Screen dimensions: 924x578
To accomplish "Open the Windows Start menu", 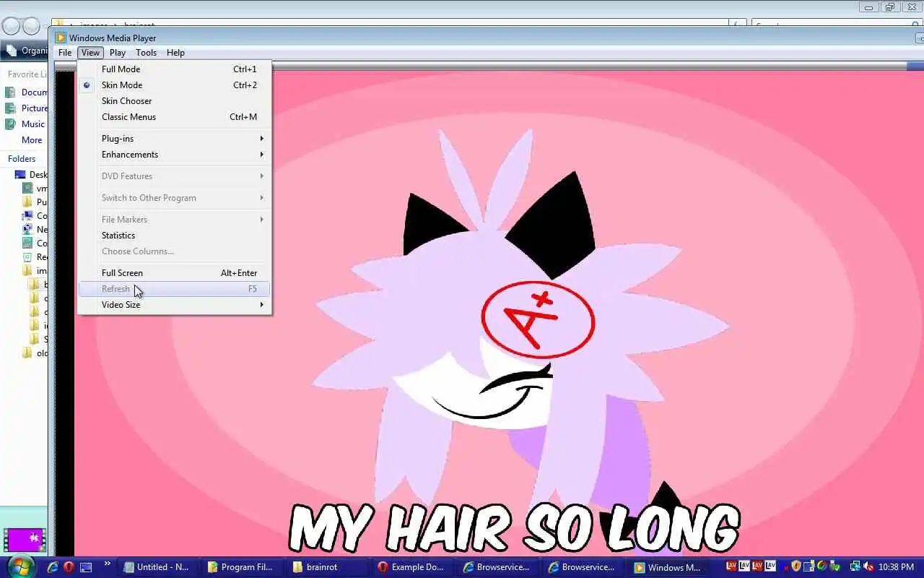I will coord(19,566).
